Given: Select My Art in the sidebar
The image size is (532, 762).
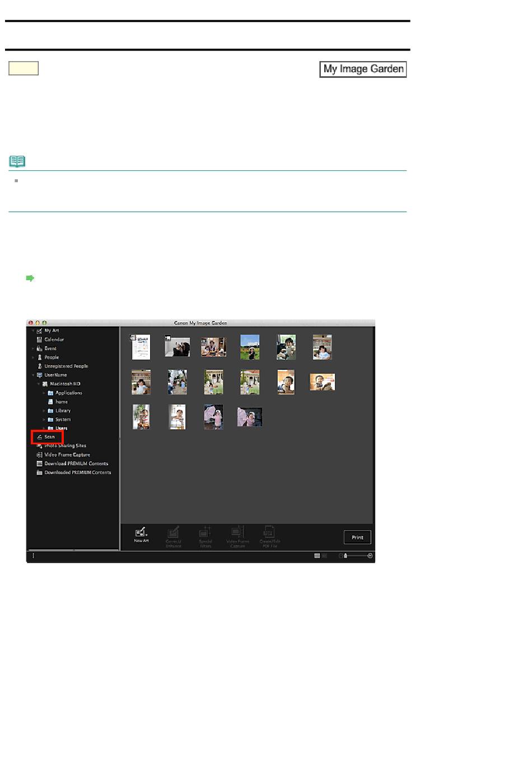Looking at the screenshot, I should click(x=48, y=331).
